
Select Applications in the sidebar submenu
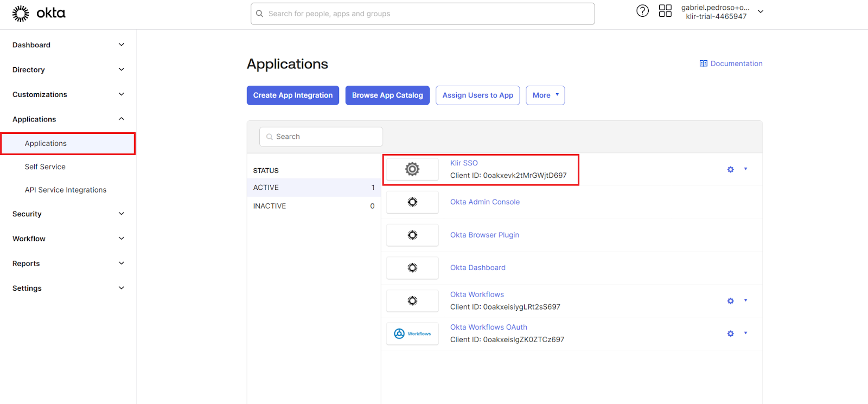[x=68, y=144]
